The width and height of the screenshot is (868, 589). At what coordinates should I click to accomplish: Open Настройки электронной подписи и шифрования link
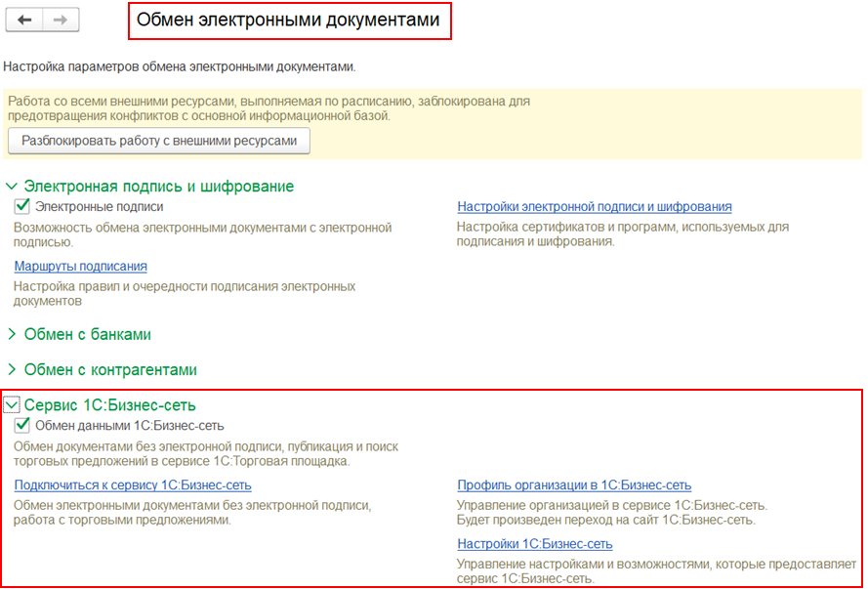[595, 206]
